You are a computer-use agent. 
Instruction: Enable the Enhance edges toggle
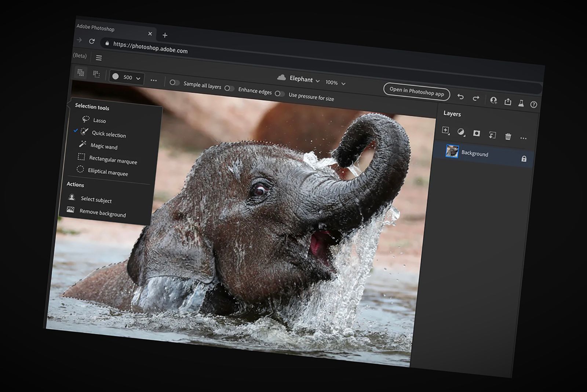tap(229, 88)
